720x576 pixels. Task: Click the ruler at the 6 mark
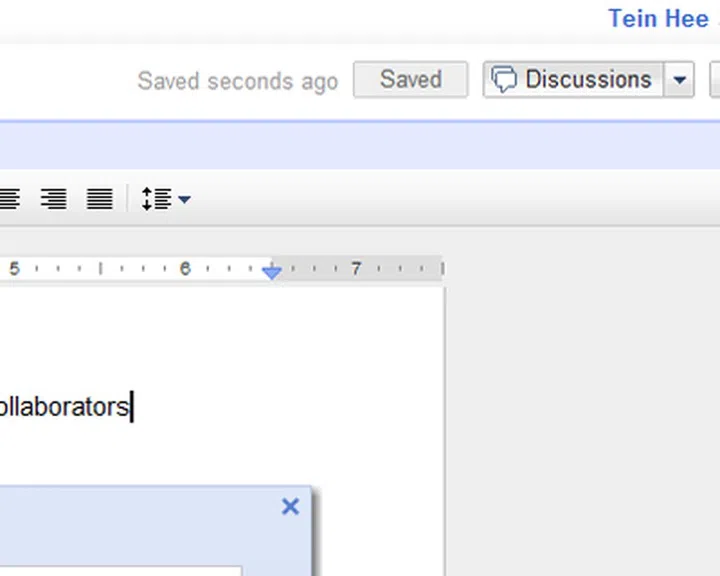(185, 268)
